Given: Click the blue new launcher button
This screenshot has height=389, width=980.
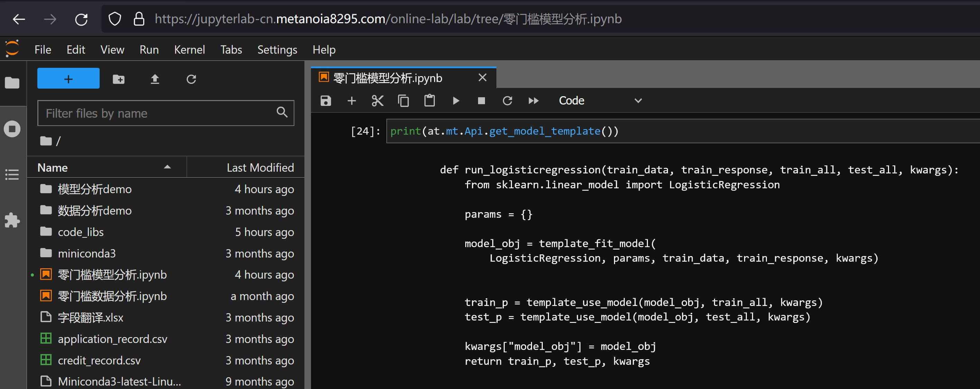Looking at the screenshot, I should click(68, 79).
